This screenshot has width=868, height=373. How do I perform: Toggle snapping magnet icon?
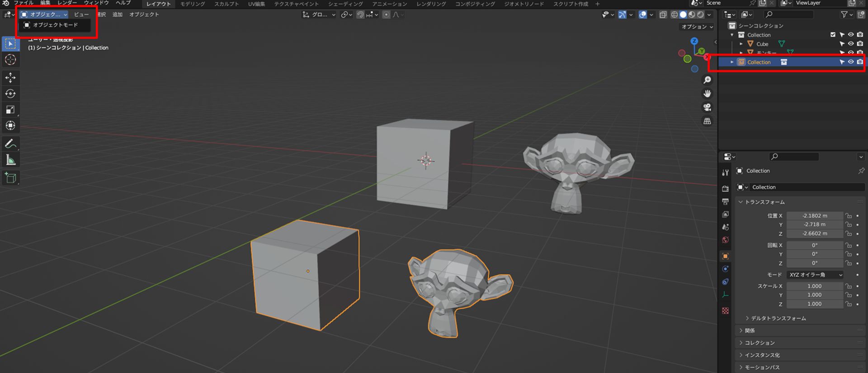pyautogui.click(x=360, y=15)
